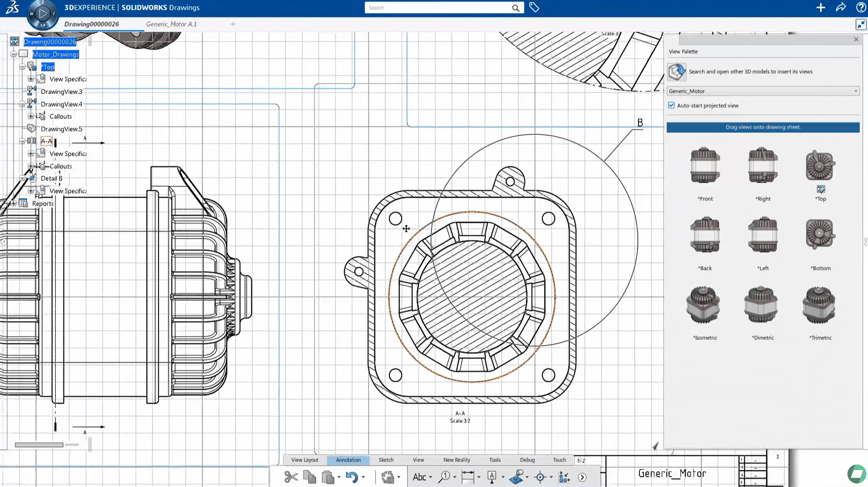Switch to the Sketch toolbar tab
Screen dimensions: 868x487
point(386,460)
